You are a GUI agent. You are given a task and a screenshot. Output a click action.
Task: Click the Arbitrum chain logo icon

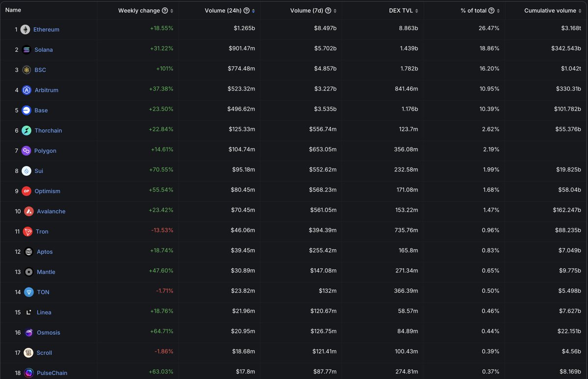26,90
